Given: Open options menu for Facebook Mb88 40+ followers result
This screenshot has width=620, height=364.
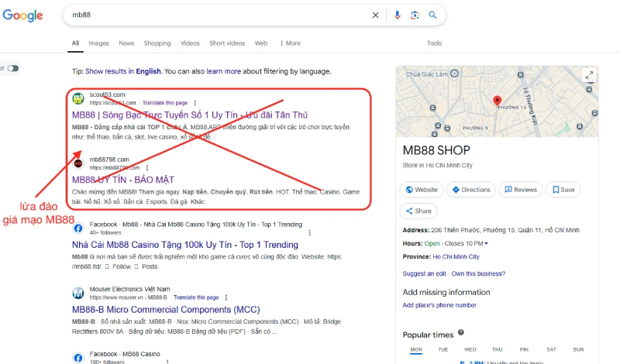Looking at the screenshot, I should [x=309, y=233].
